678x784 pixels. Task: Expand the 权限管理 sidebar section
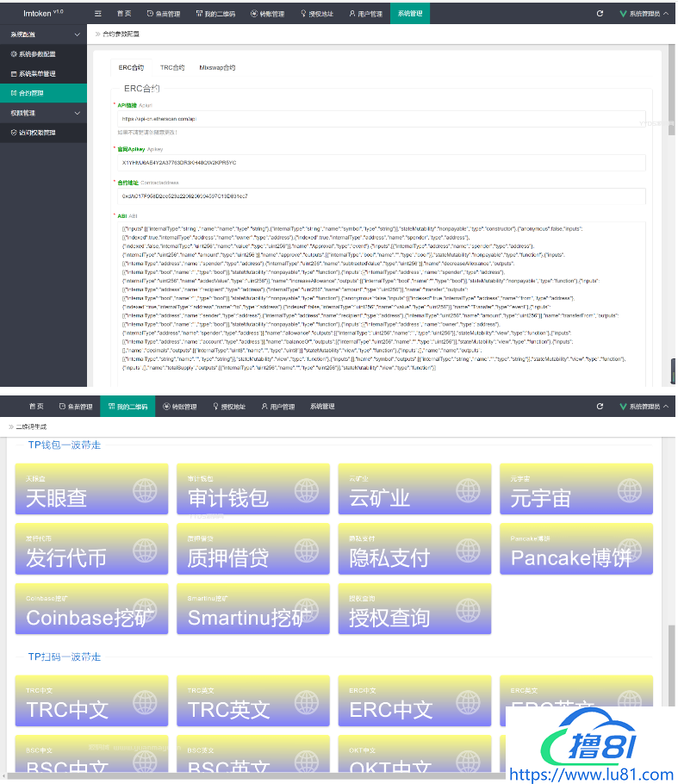coord(77,113)
